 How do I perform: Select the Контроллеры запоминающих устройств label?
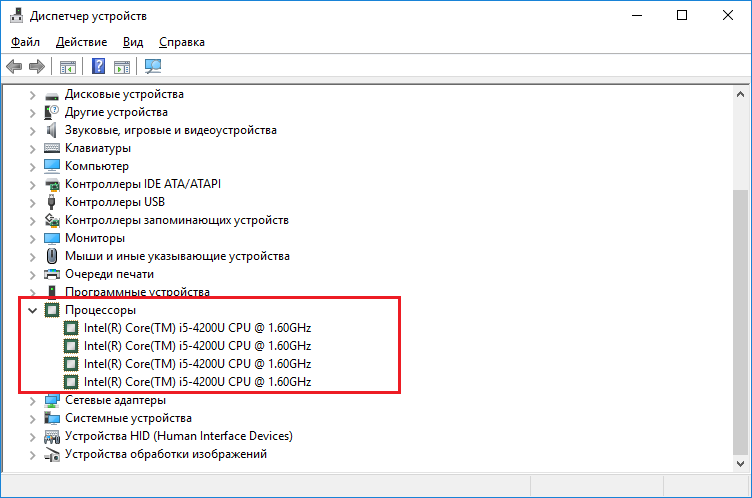177,220
